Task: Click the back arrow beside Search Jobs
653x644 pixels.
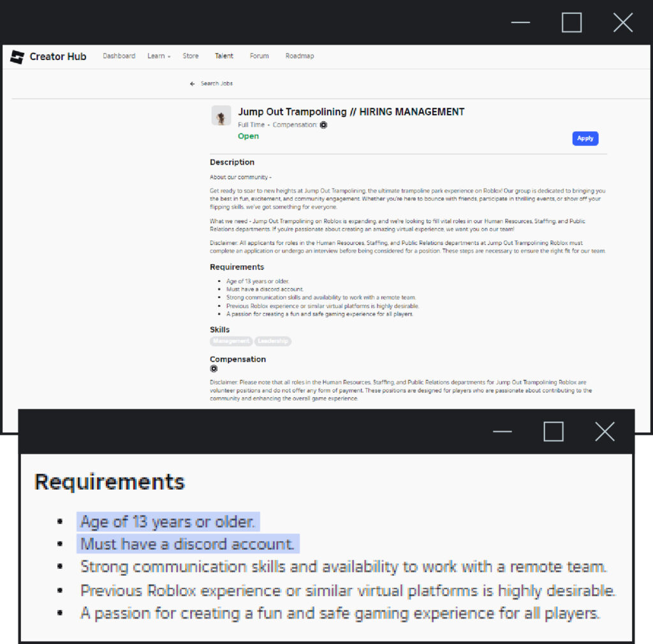Action: (x=193, y=84)
